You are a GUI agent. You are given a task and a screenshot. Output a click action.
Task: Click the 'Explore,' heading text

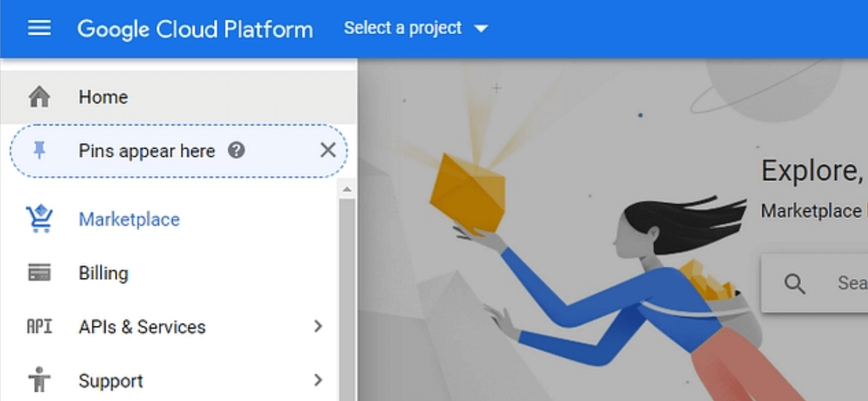(814, 171)
